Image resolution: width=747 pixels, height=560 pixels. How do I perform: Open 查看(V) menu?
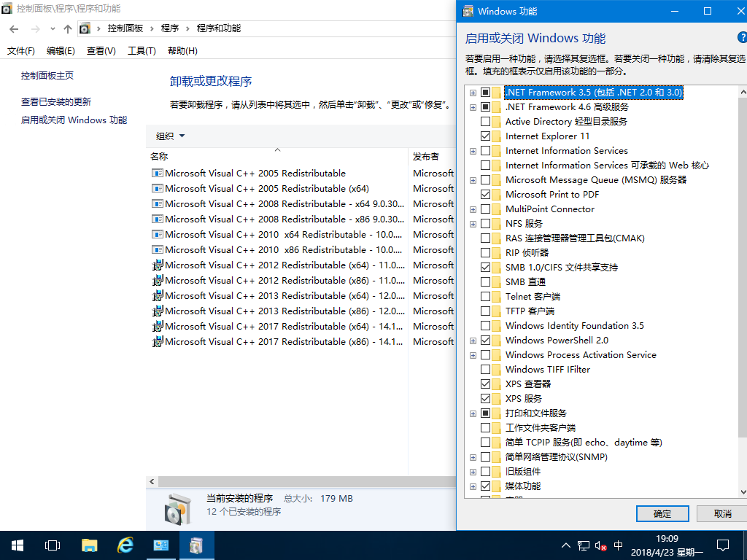pos(101,51)
